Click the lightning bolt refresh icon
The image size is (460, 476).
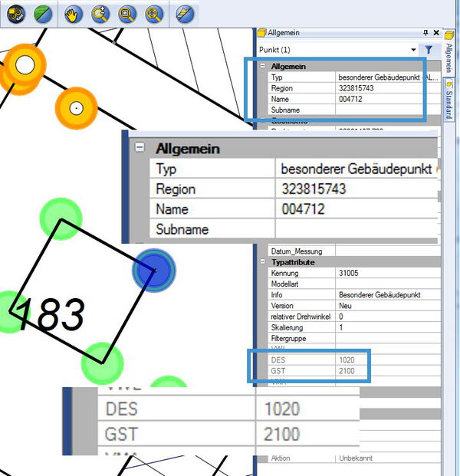[x=184, y=14]
